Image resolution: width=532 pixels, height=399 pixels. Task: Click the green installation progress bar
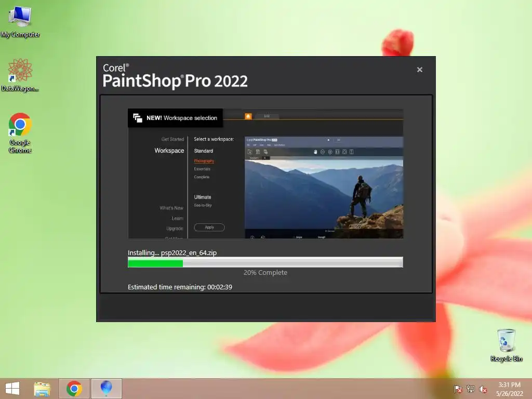(x=265, y=262)
